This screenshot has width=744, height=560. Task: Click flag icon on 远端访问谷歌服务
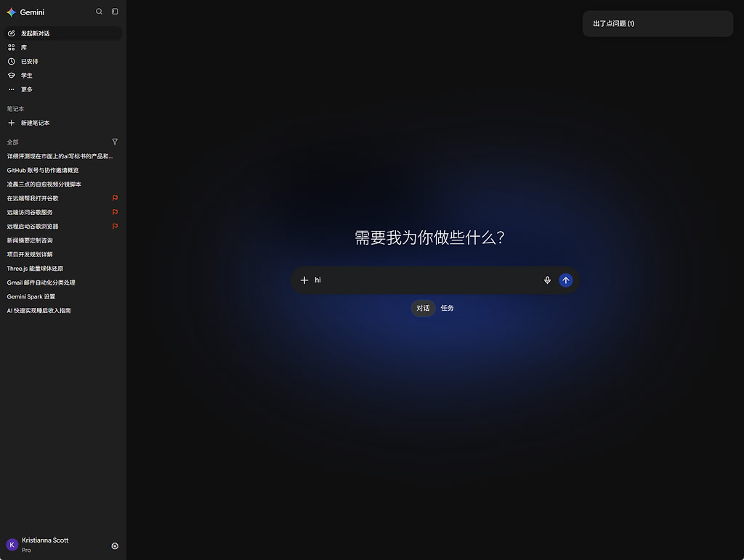click(x=115, y=212)
